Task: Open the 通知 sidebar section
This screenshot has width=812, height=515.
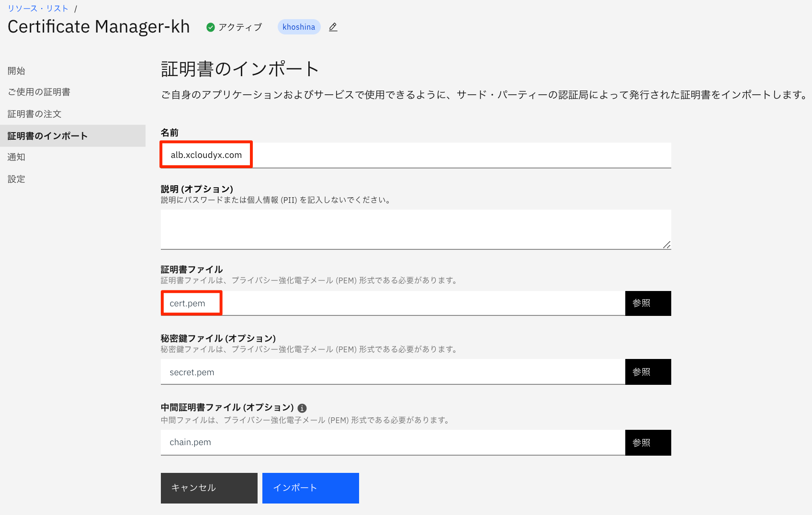Action: click(16, 157)
